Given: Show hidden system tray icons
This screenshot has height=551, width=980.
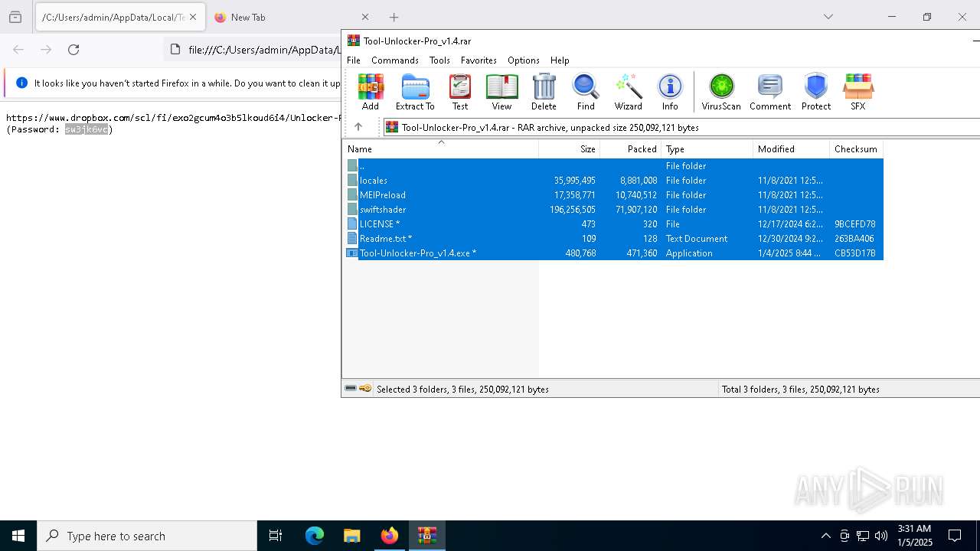Looking at the screenshot, I should tap(825, 536).
